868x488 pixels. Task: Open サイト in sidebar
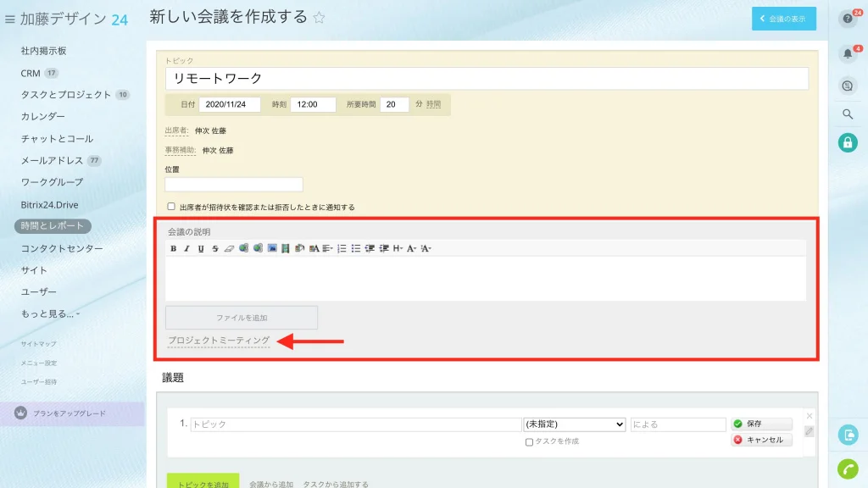pos(34,270)
